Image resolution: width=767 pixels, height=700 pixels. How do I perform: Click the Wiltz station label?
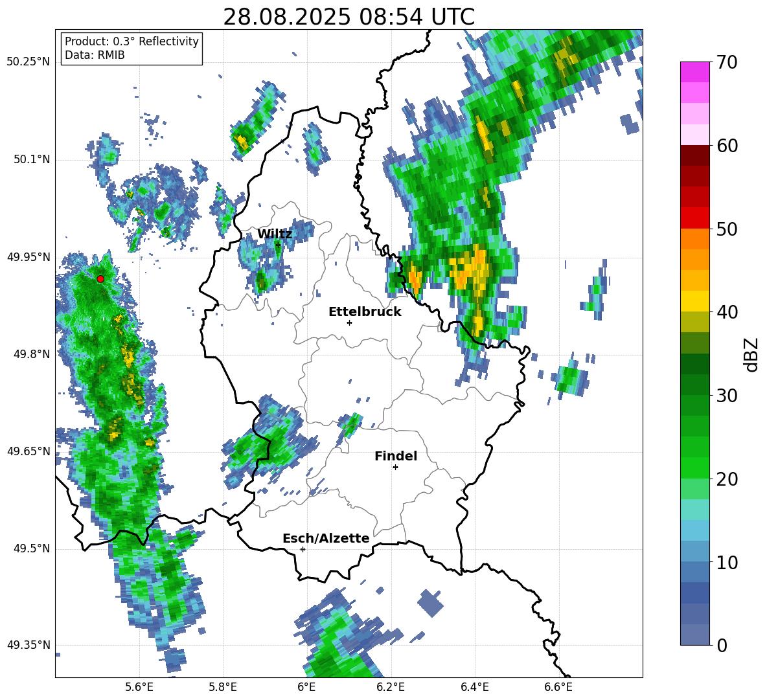pyautogui.click(x=275, y=234)
